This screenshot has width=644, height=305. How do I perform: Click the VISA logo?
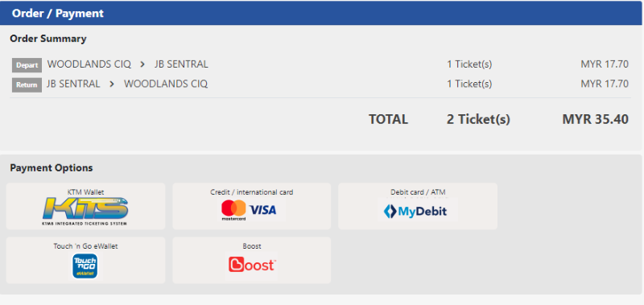[x=263, y=211]
